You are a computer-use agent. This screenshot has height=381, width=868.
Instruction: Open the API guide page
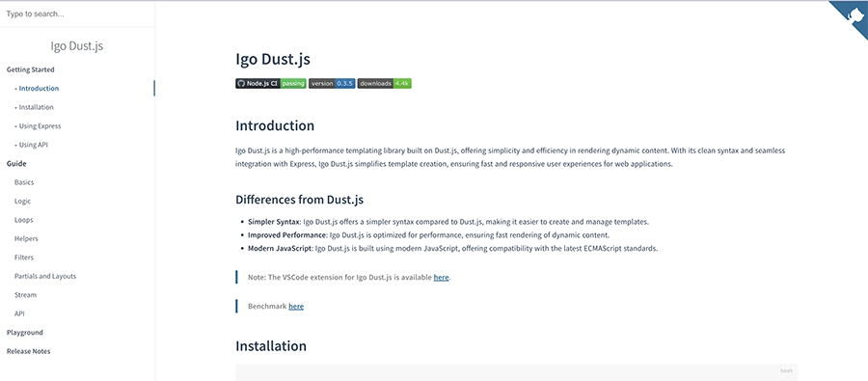19,314
